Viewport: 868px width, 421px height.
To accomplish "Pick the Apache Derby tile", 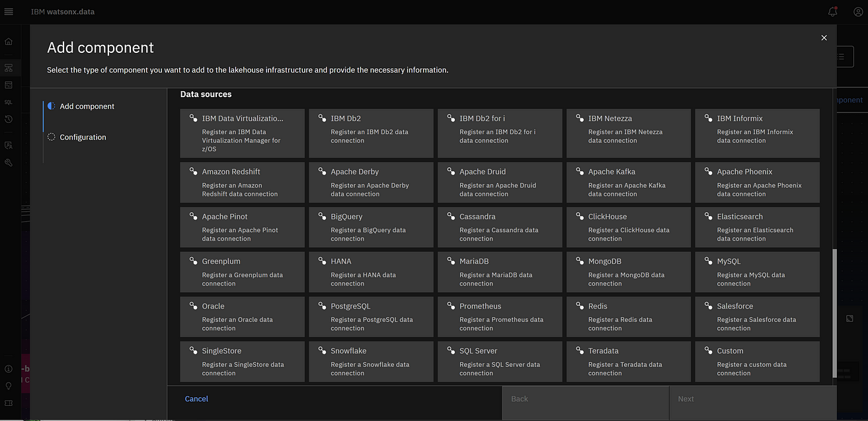I will click(x=371, y=182).
